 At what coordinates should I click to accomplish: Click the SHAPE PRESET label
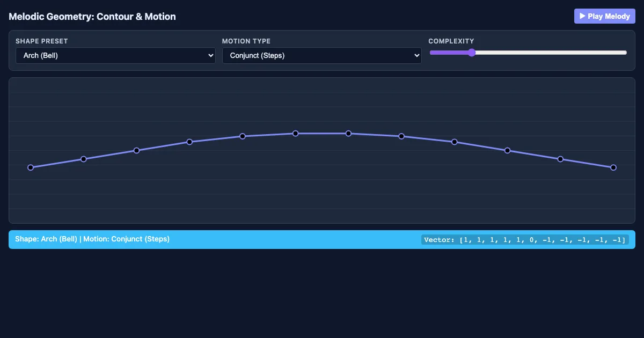pyautogui.click(x=42, y=41)
